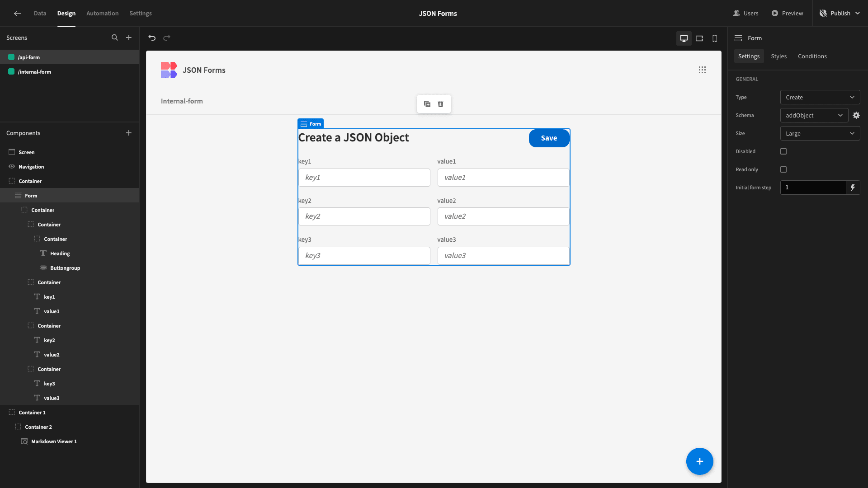The image size is (868, 488).
Task: Open the Publish dropdown menu
Action: click(x=840, y=14)
